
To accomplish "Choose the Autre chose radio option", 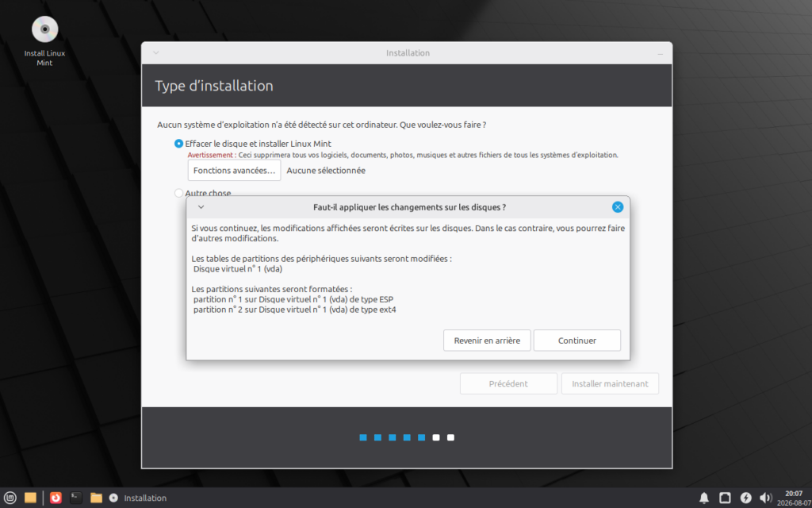I will [202, 193].
